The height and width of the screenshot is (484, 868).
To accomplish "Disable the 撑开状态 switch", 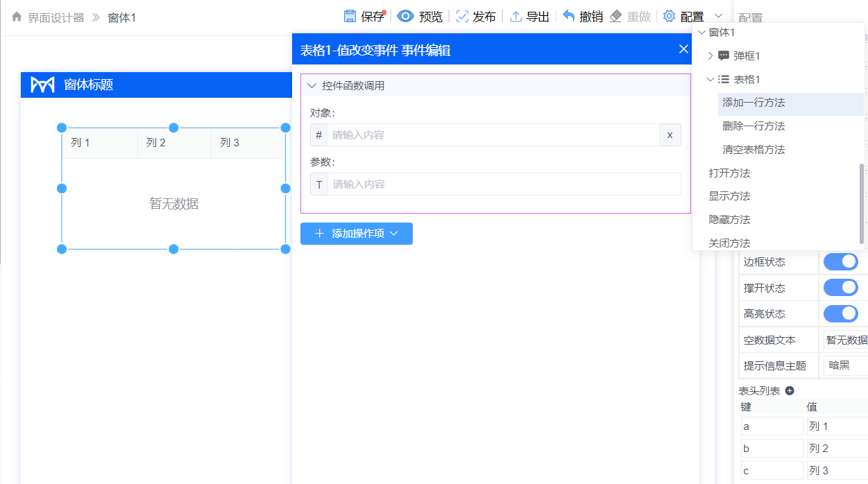I will tap(840, 287).
